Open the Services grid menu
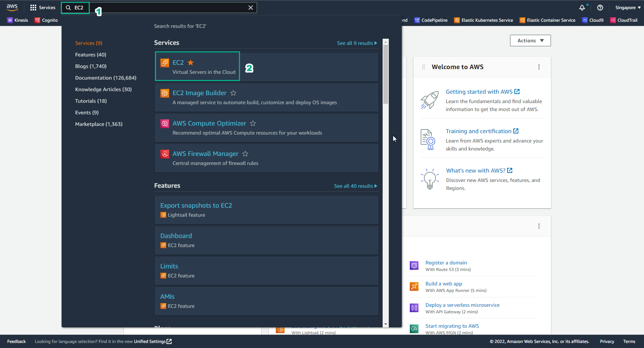The height and width of the screenshot is (348, 644). [43, 8]
